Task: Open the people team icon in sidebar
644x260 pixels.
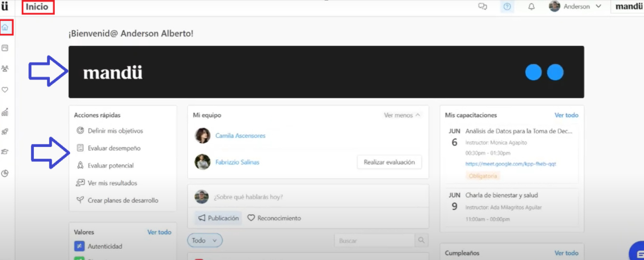Action: 5,69
